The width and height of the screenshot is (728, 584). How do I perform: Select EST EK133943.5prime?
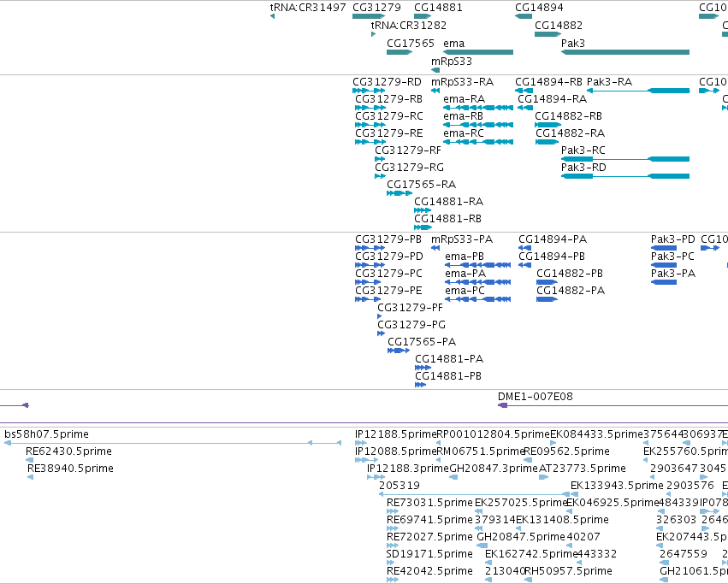[617, 486]
